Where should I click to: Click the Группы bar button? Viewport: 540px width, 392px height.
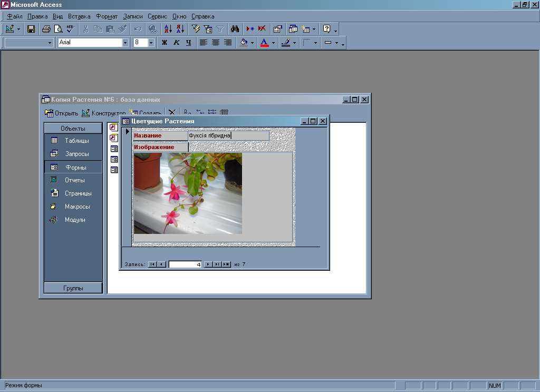(73, 288)
